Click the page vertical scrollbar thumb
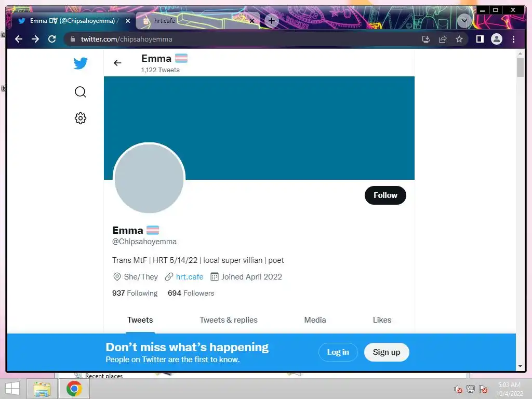 coord(520,67)
